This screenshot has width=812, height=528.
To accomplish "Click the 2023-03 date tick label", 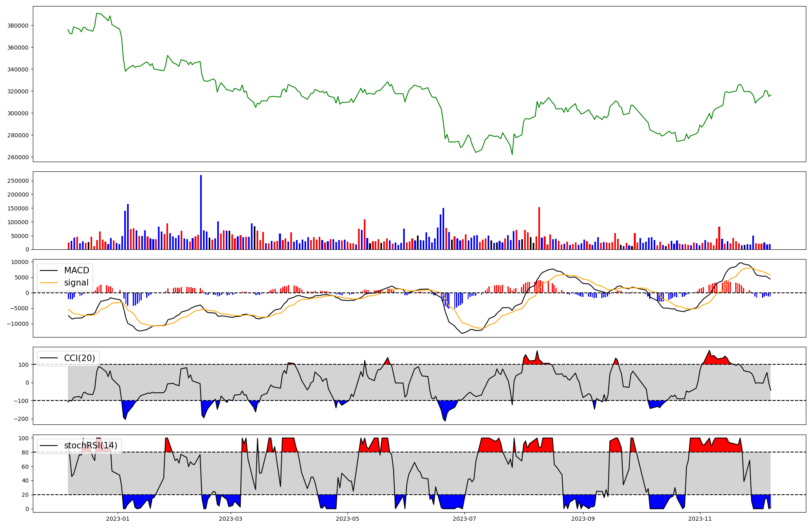I will pyautogui.click(x=231, y=519).
